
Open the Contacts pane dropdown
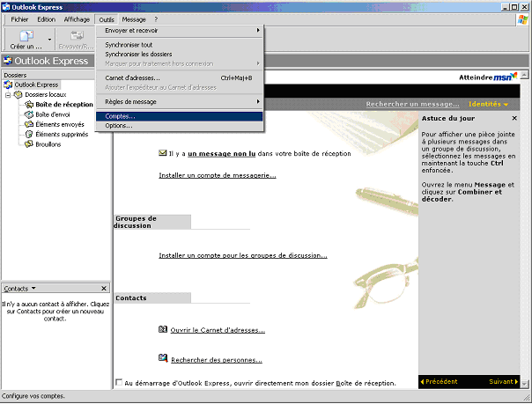33,289
